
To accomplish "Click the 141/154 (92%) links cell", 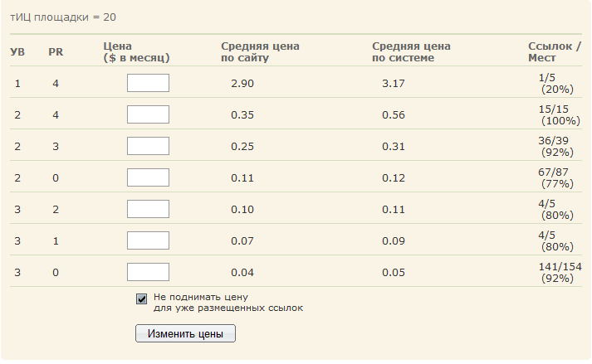I will (560, 272).
